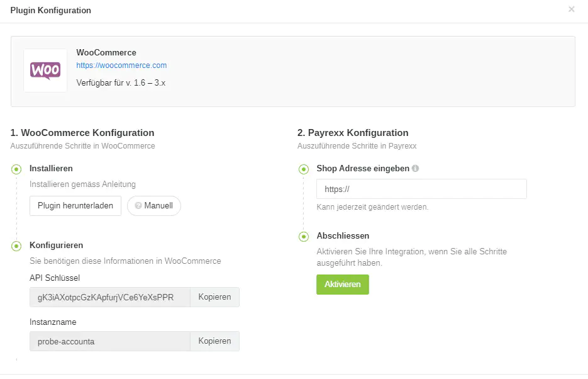Click the Plugin Konfiguration dialog title
The height and width of the screenshot is (379, 588).
pyautogui.click(x=50, y=11)
